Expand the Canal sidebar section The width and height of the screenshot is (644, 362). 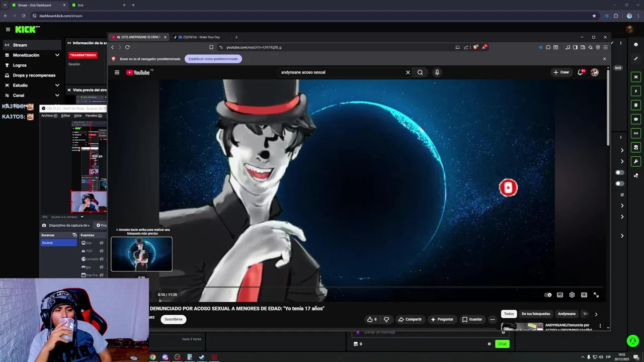tap(57, 96)
